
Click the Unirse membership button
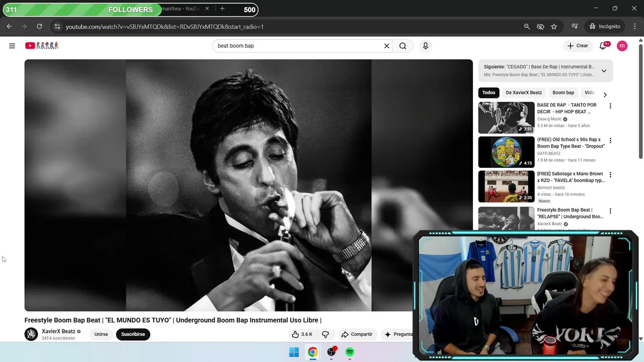coord(101,334)
